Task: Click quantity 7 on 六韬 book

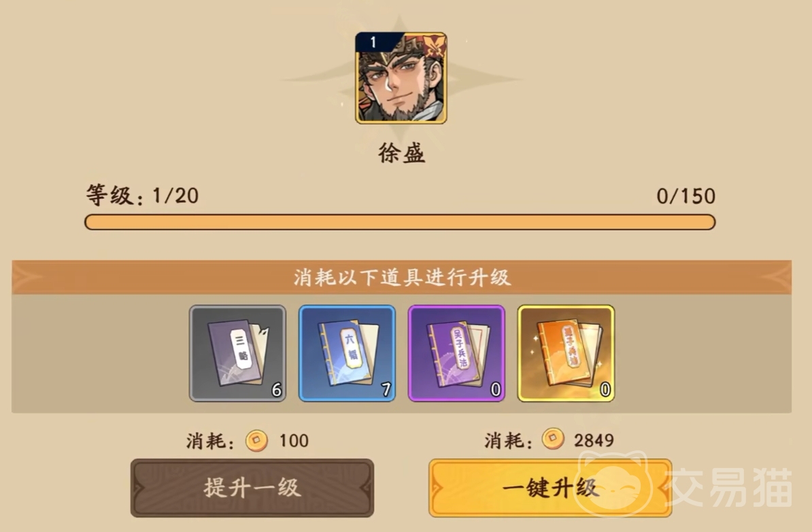Action: click(x=386, y=390)
